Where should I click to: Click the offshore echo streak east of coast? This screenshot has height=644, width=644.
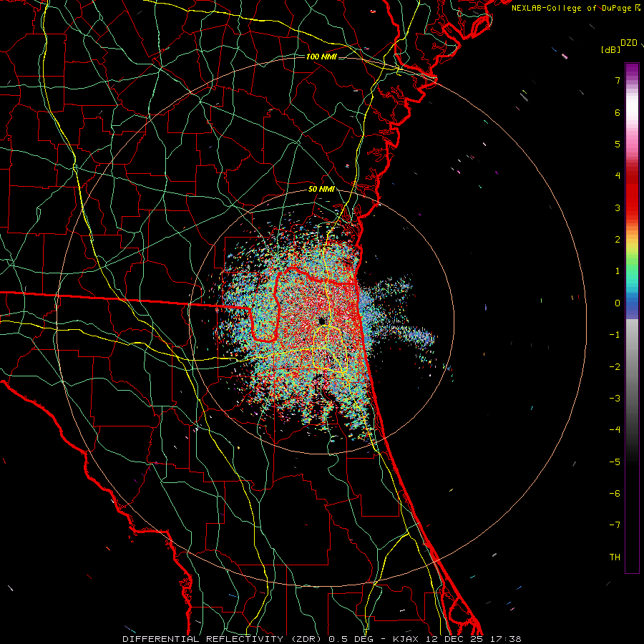(413, 335)
